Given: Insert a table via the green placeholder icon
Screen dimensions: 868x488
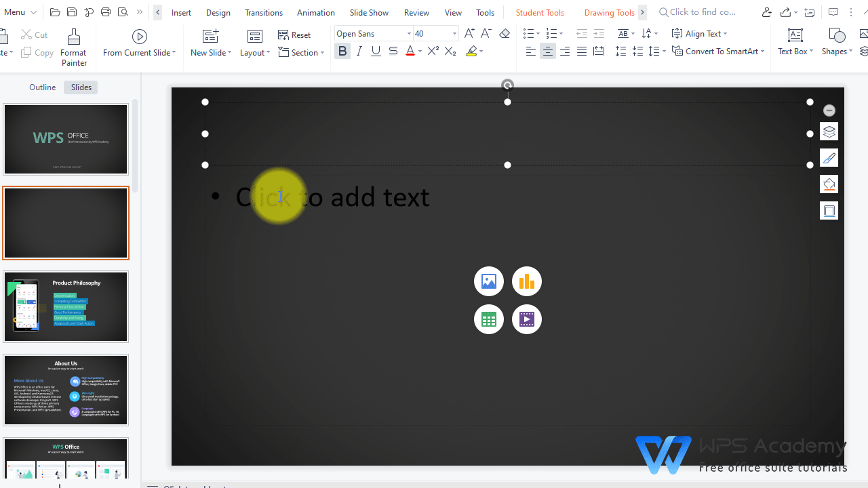Looking at the screenshot, I should (488, 319).
